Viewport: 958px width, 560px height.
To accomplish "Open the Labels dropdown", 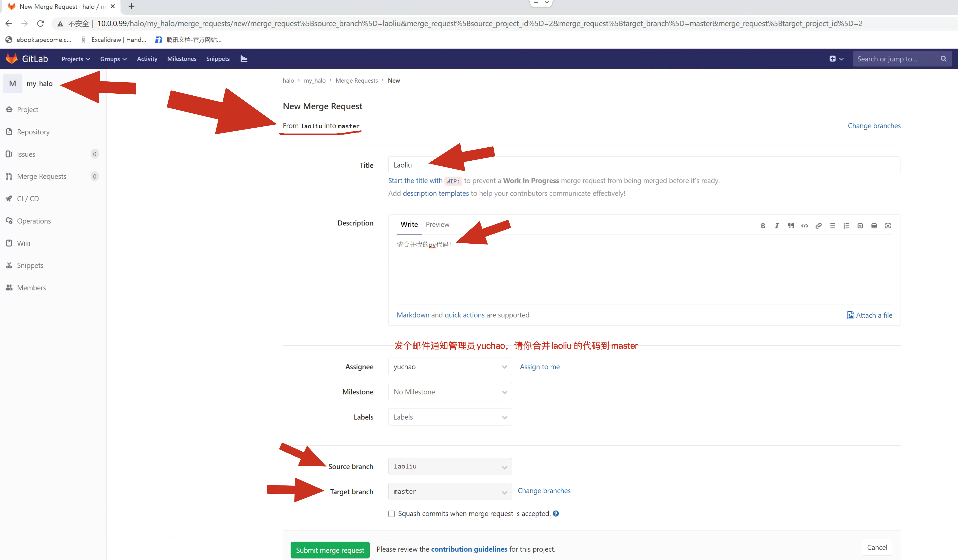I will [x=450, y=417].
